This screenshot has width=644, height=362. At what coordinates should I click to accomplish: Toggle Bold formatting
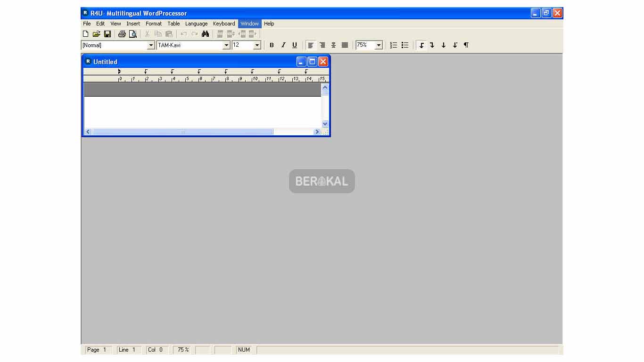click(x=272, y=45)
